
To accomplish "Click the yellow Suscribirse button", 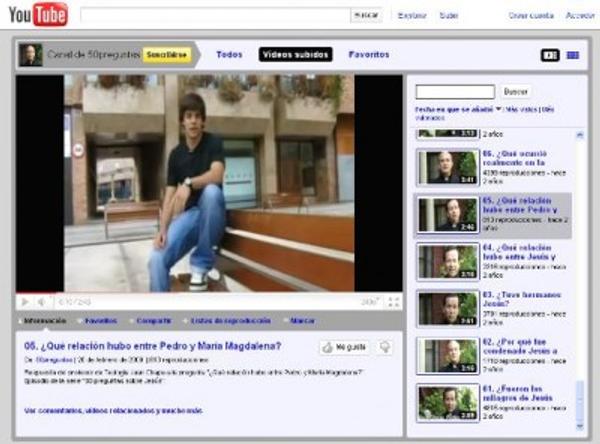I will pos(167,55).
